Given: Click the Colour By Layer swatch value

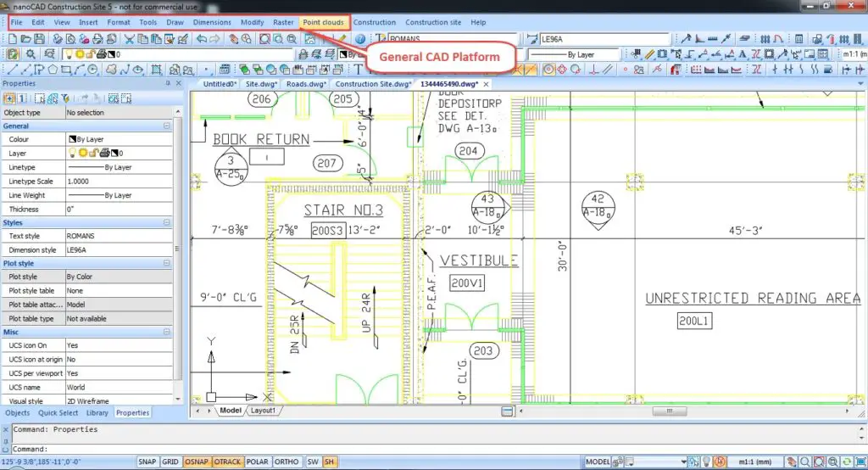Looking at the screenshot, I should [x=119, y=139].
